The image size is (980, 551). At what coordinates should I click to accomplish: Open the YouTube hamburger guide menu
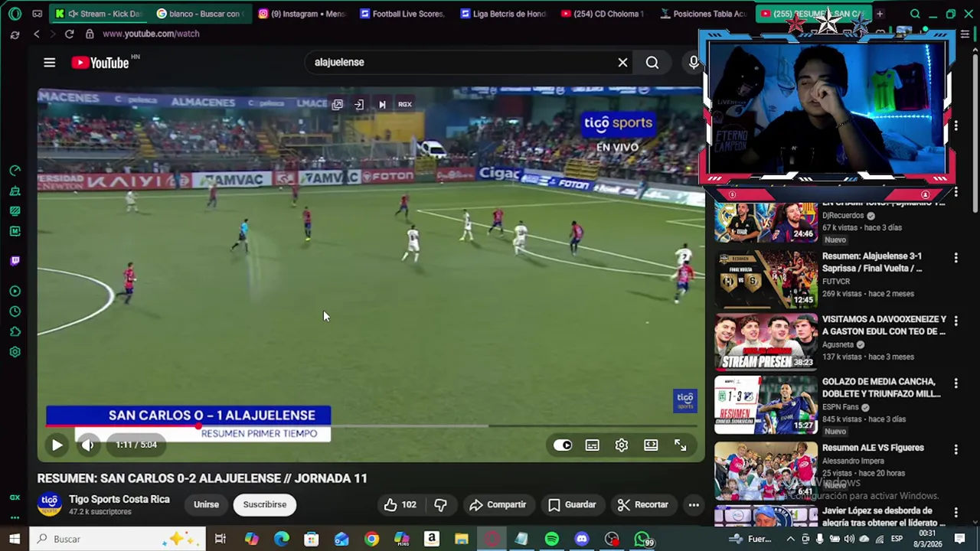(50, 62)
